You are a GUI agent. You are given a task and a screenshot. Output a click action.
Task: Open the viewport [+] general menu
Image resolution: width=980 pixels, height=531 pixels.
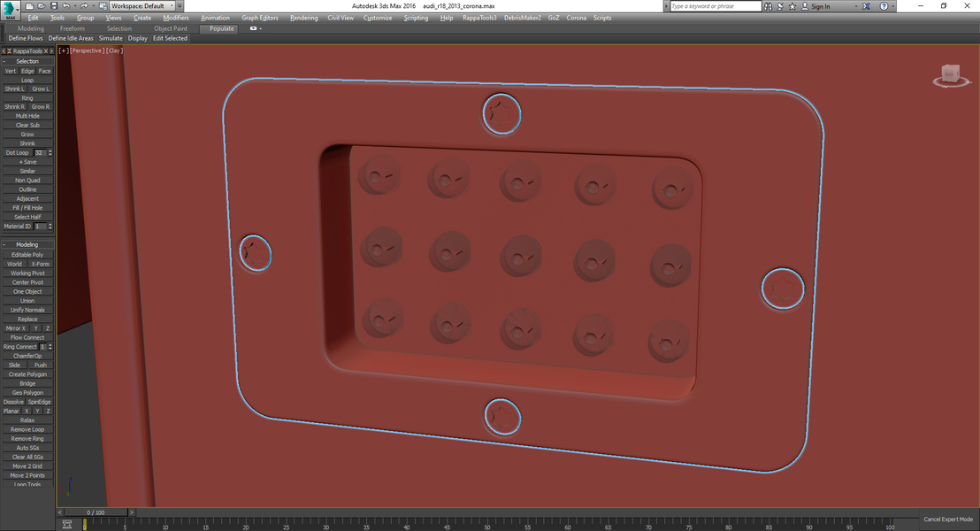(x=63, y=50)
